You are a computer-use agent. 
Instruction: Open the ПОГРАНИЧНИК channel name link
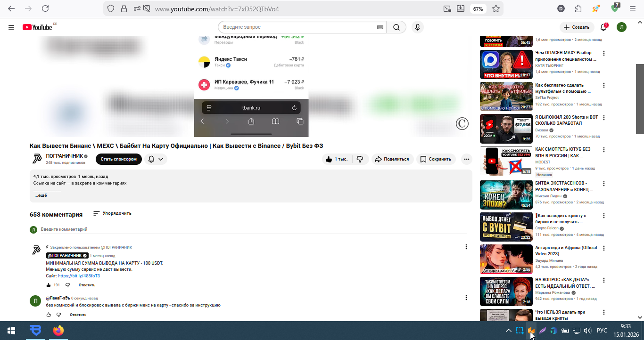pos(65,156)
